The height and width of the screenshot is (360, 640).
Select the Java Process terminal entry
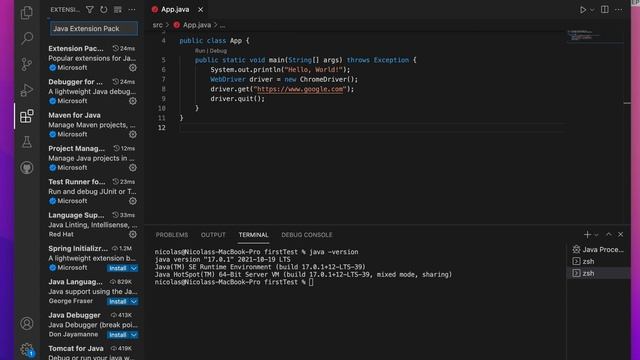(x=598, y=249)
